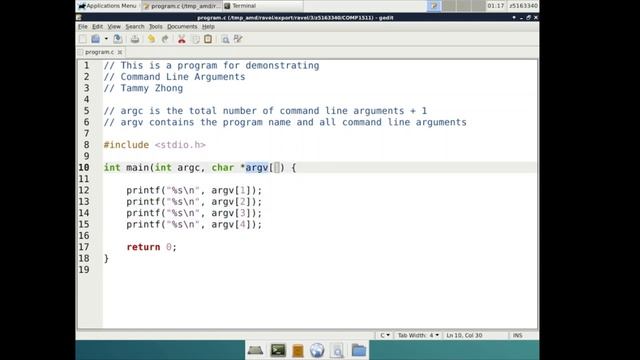Click the '// Command Line Arguments' comment
640x360 pixels.
click(174, 77)
